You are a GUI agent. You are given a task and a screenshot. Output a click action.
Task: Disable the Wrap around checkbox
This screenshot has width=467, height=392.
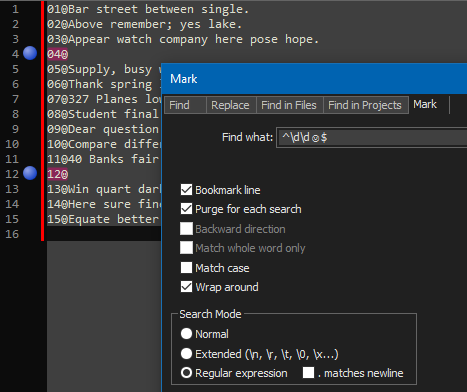186,287
